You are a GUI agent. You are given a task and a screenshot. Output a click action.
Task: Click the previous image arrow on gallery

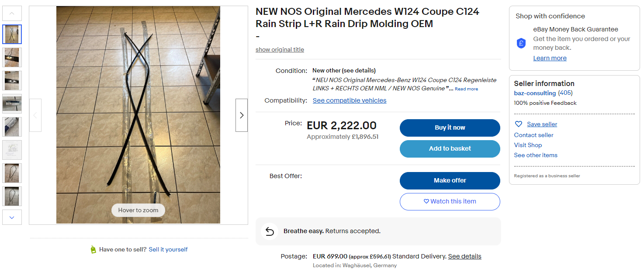point(35,115)
